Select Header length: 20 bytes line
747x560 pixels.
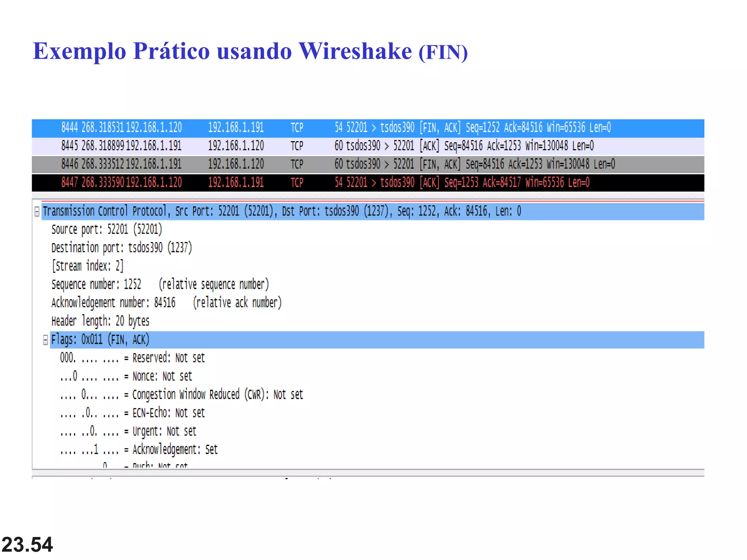coord(100,321)
